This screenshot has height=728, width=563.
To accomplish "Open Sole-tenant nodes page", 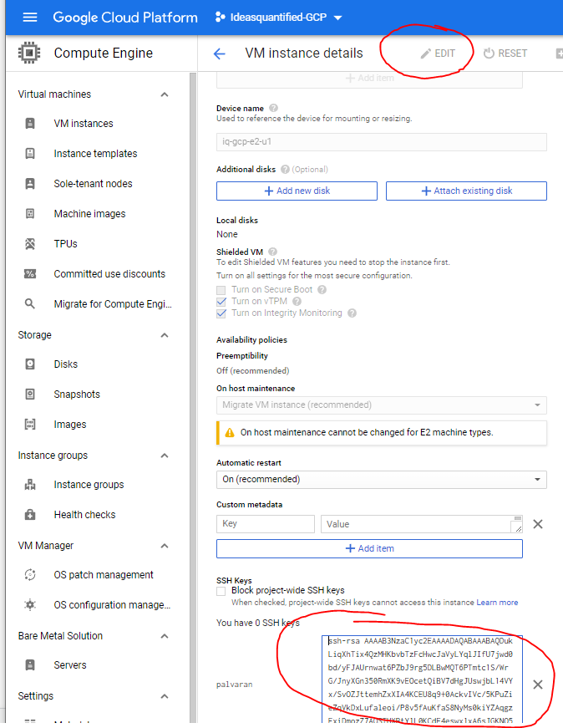I will coord(93,184).
